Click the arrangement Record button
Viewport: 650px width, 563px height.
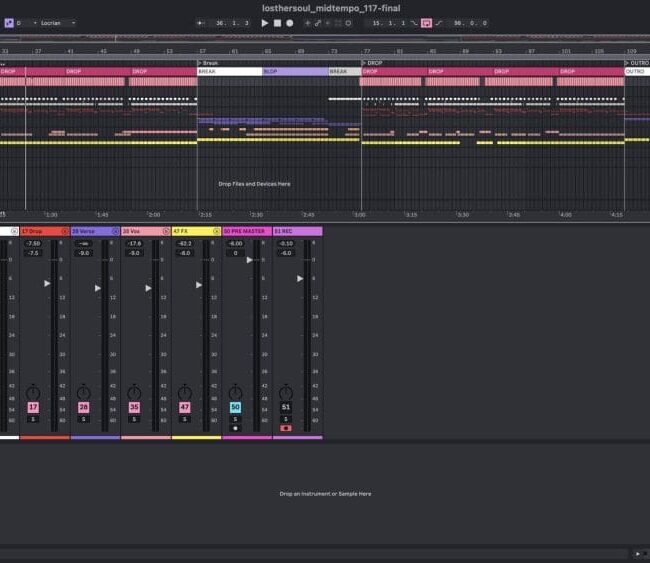point(290,22)
